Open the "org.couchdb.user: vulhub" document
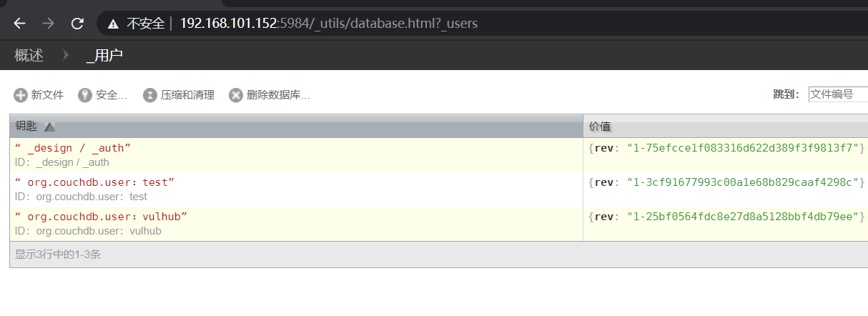The width and height of the screenshot is (868, 316). click(101, 217)
